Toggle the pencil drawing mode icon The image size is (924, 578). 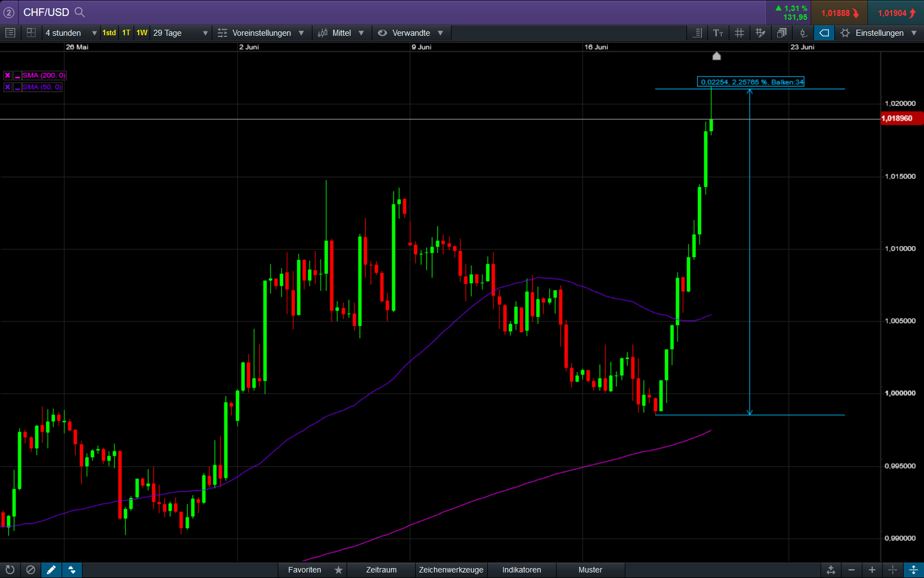click(x=51, y=570)
